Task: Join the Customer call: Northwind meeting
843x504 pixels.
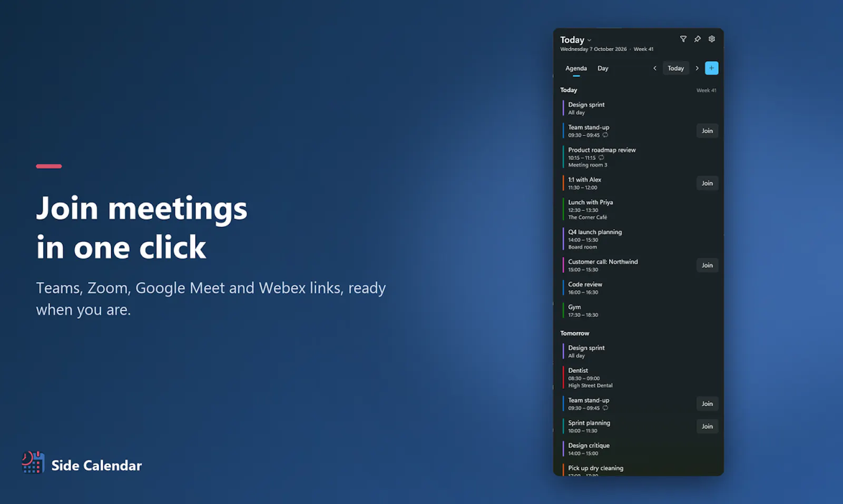Action: point(707,265)
